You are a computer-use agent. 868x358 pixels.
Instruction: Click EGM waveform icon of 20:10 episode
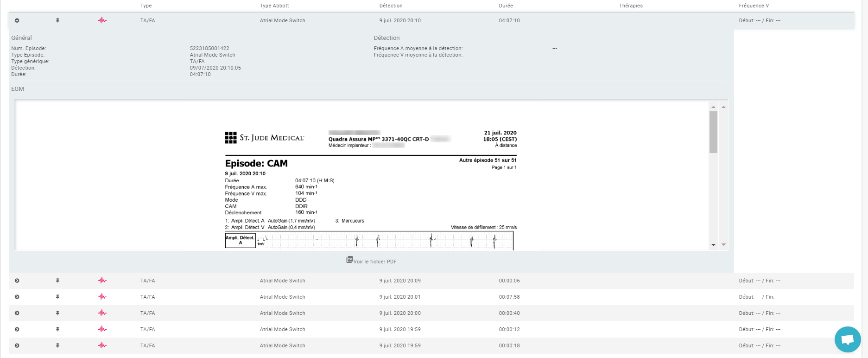(102, 20)
